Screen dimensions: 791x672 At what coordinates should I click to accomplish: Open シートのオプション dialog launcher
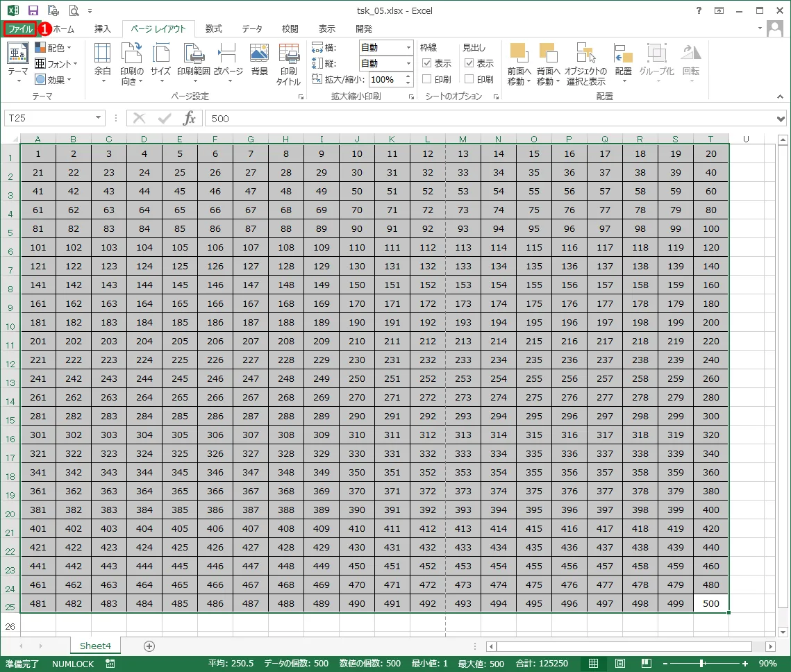(497, 96)
